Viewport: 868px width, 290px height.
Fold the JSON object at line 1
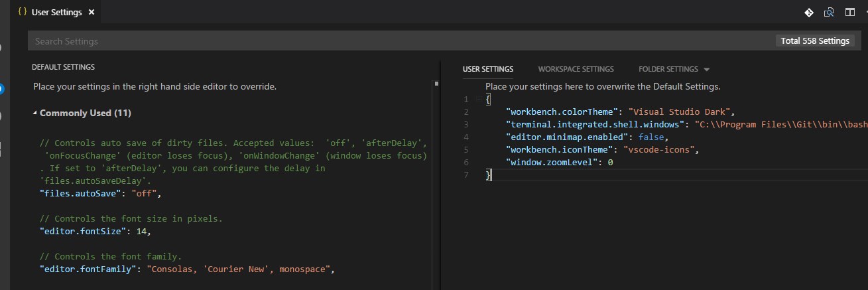click(479, 100)
